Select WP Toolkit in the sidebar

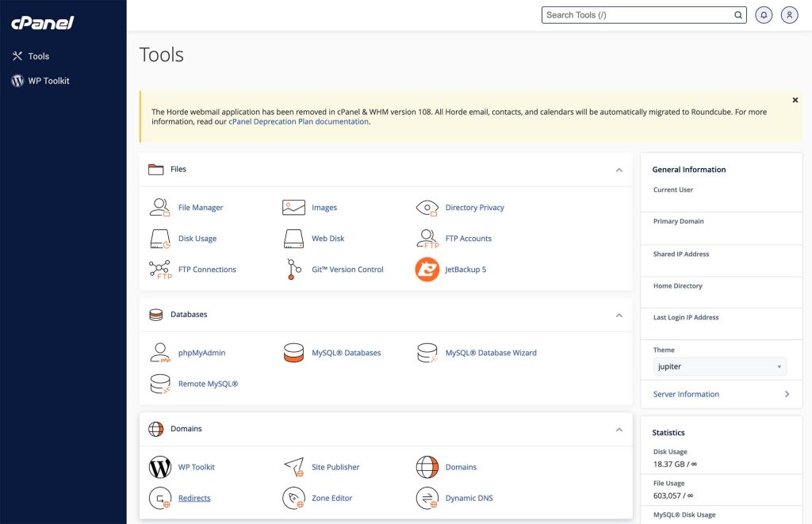[48, 81]
